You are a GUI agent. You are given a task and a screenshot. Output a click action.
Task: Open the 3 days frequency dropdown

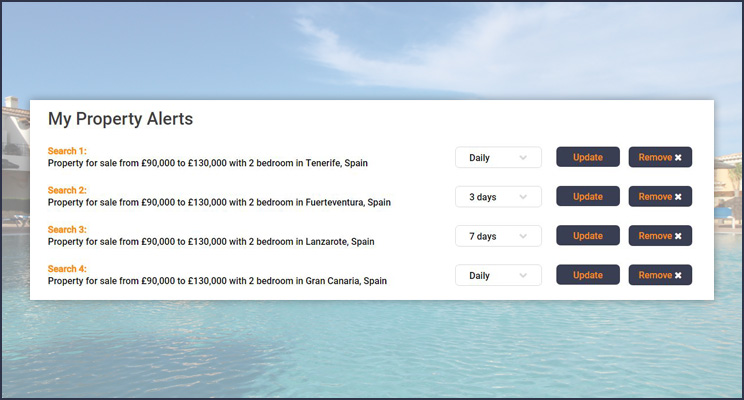click(498, 197)
